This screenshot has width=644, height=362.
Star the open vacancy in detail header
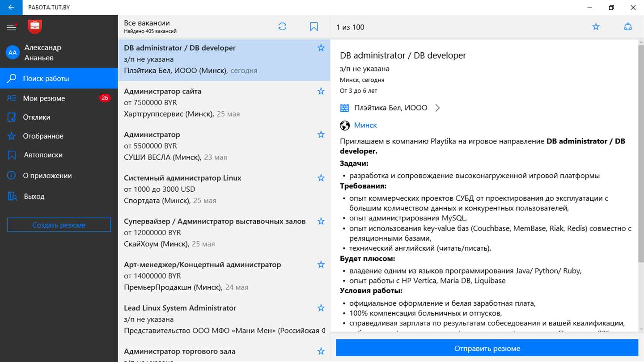pyautogui.click(x=596, y=27)
